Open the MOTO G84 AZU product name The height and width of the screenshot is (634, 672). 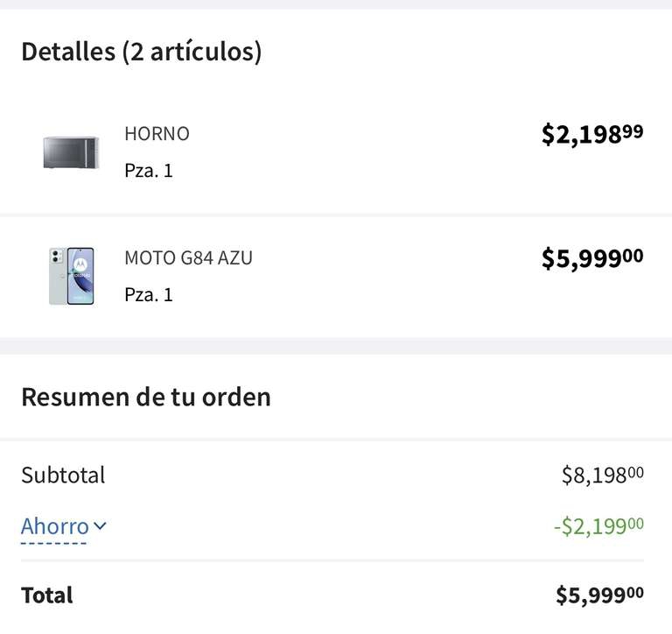tap(188, 258)
